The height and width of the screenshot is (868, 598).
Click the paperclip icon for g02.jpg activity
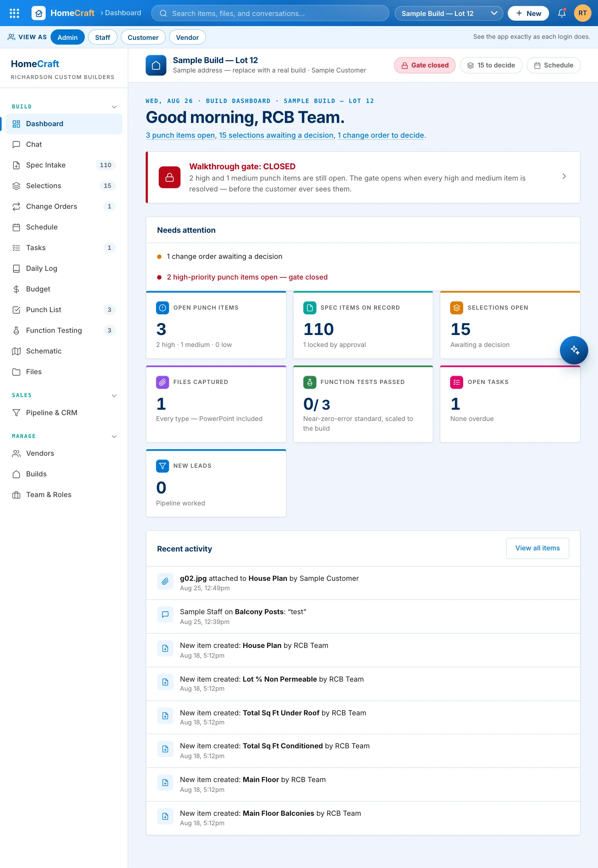[x=165, y=581]
